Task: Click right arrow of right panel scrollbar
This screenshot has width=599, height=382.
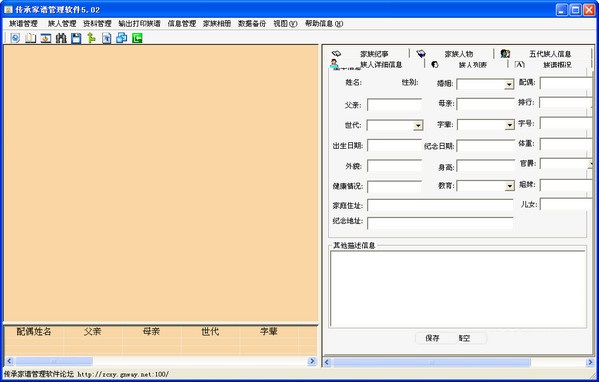Action: [590, 362]
